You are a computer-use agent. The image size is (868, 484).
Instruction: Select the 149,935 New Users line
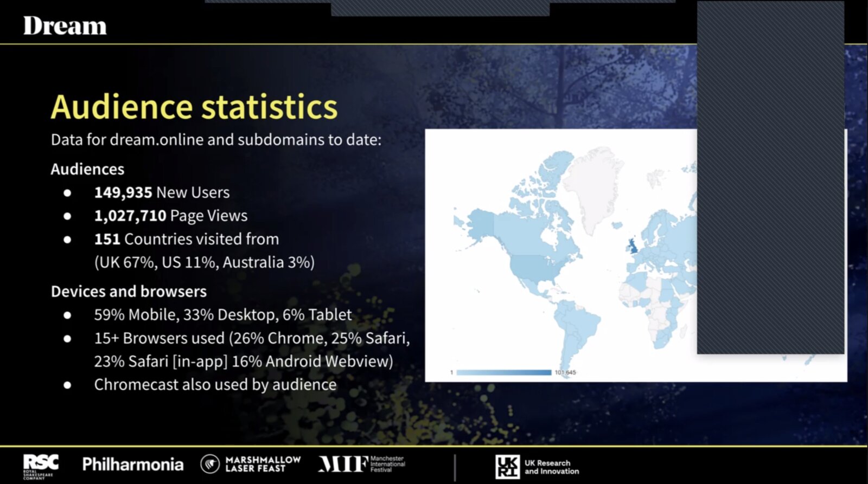[162, 192]
